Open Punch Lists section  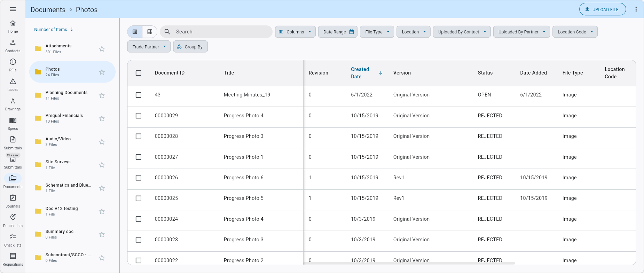(13, 221)
